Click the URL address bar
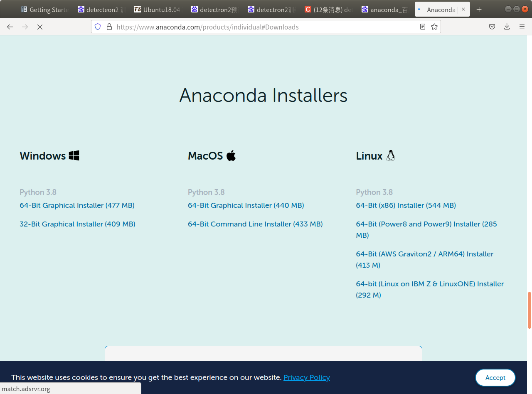Image resolution: width=532 pixels, height=394 pixels. [266, 27]
